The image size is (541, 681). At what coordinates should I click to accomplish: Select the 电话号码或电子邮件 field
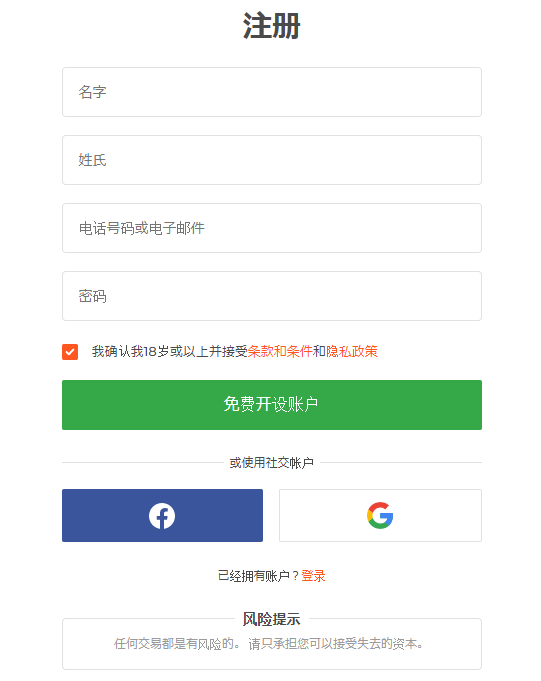click(272, 228)
